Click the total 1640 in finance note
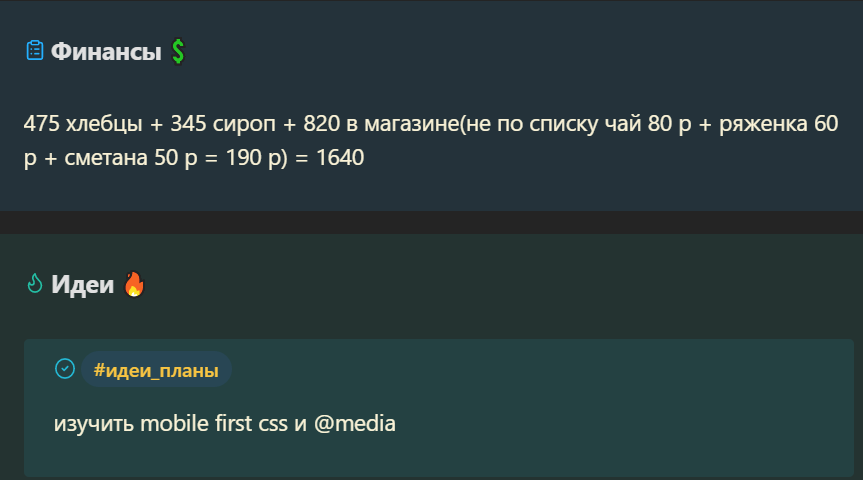Viewport: 863px width, 480px height. (340, 158)
